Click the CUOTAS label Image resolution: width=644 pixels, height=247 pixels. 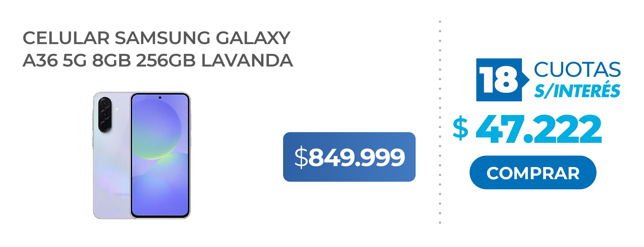pyautogui.click(x=577, y=70)
